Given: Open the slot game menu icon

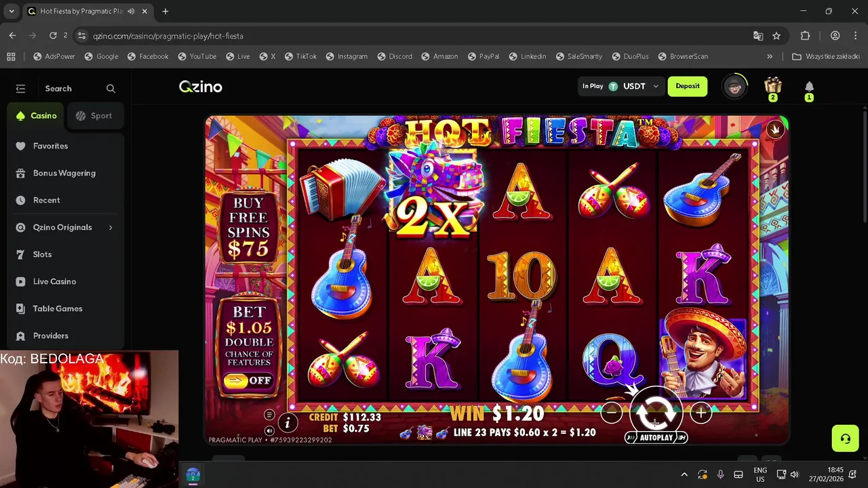Looking at the screenshot, I should 269,415.
